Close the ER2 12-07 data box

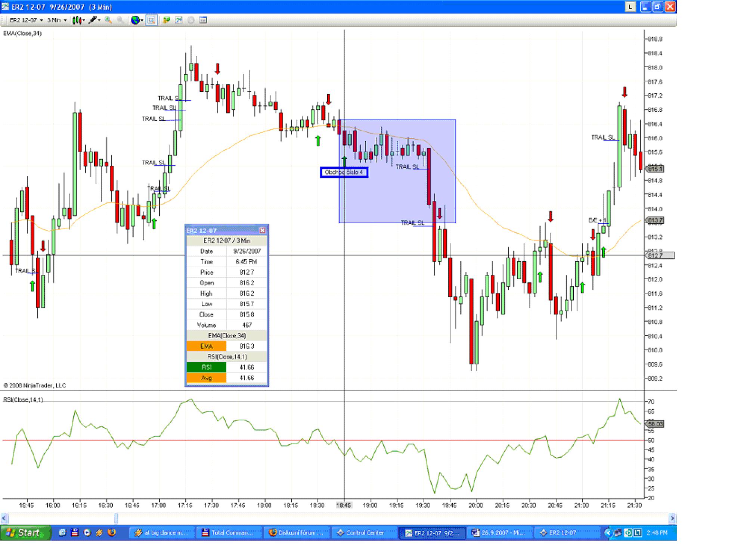coord(262,230)
